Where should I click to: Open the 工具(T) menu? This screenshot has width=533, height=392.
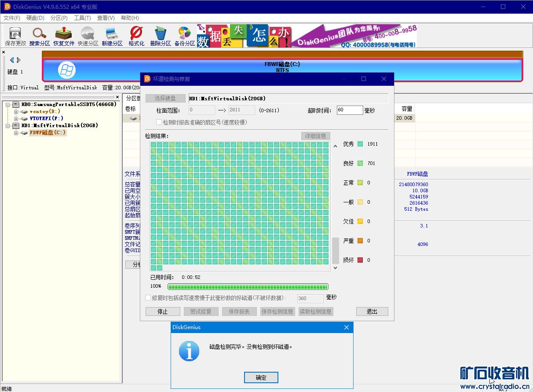[82, 18]
